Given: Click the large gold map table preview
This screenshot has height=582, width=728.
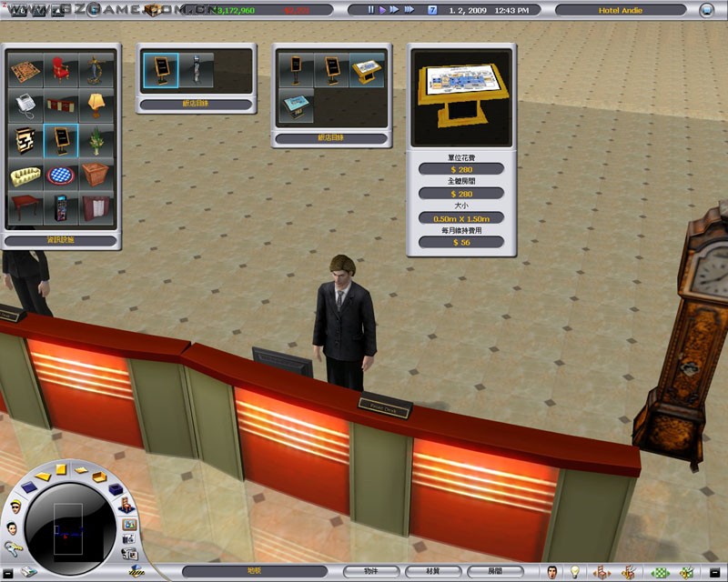Looking at the screenshot, I should pyautogui.click(x=461, y=98).
